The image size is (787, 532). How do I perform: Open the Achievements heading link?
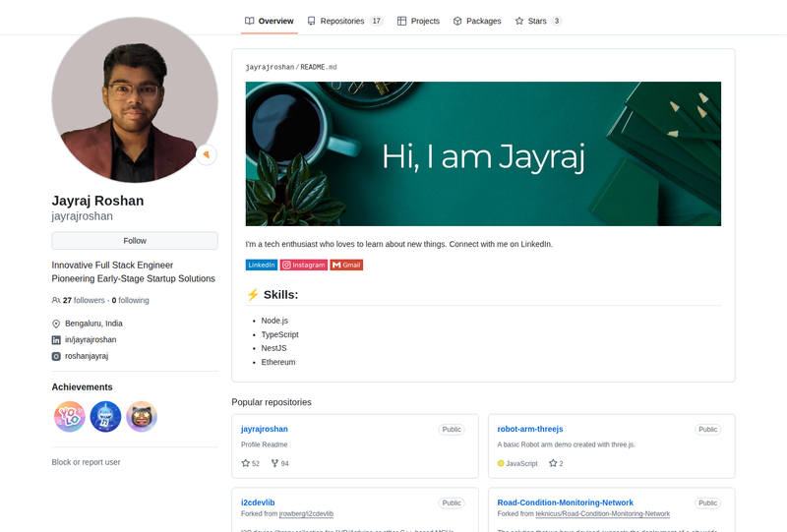tap(82, 387)
